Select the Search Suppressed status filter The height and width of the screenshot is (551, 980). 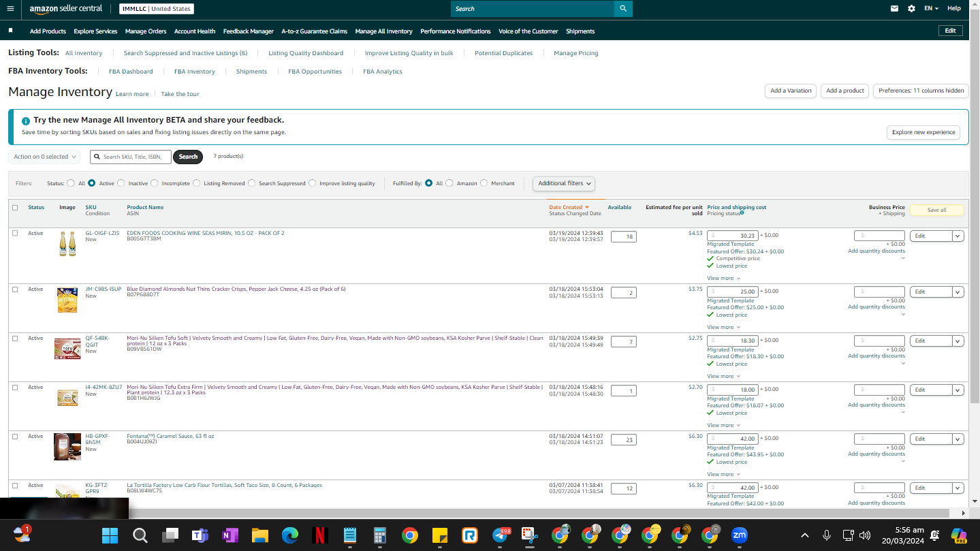click(252, 183)
